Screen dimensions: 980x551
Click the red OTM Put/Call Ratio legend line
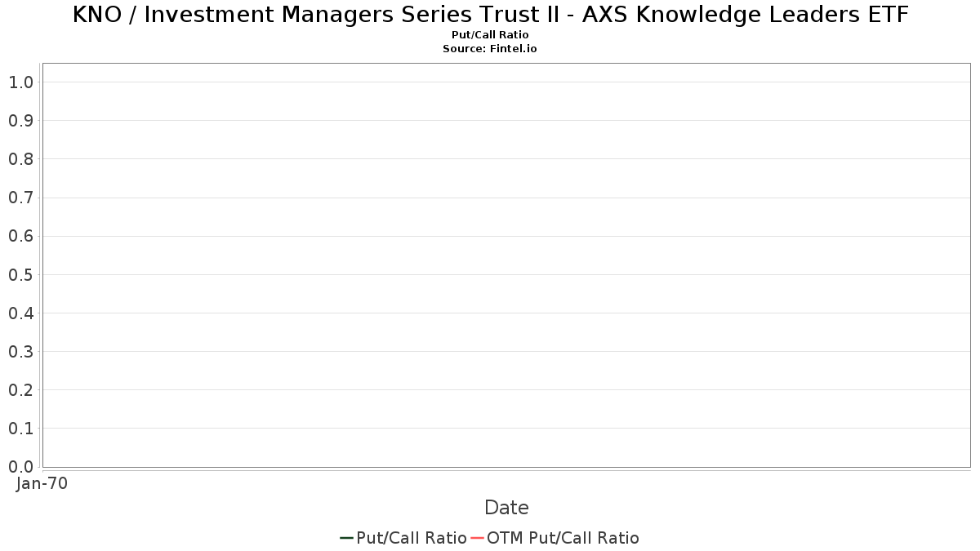point(478,538)
